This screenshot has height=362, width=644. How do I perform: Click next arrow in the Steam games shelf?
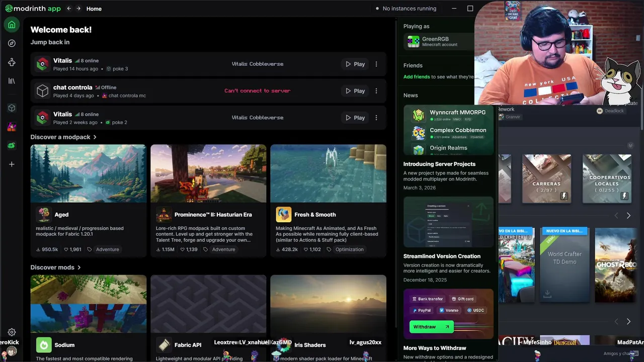628,321
